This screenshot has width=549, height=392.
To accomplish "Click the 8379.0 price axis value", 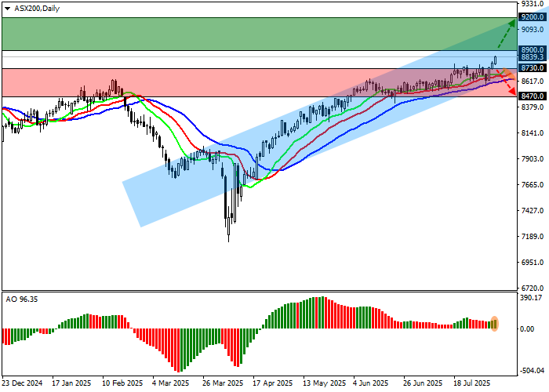I will 533,107.
